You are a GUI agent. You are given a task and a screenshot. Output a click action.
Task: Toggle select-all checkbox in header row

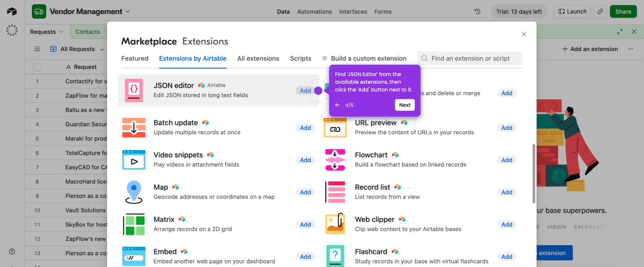[x=37, y=67]
